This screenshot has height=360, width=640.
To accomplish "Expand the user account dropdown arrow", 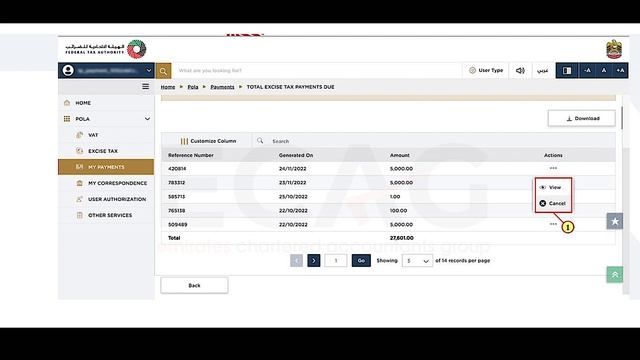I will pos(149,70).
